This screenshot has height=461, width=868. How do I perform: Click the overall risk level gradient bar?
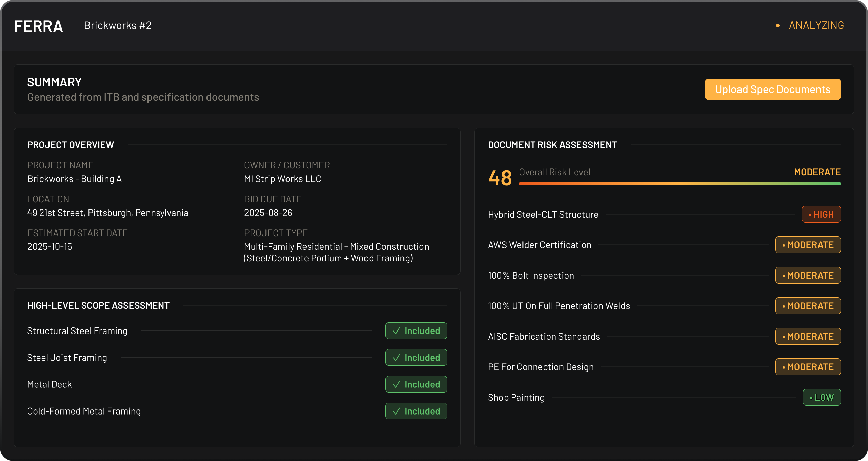click(x=679, y=184)
